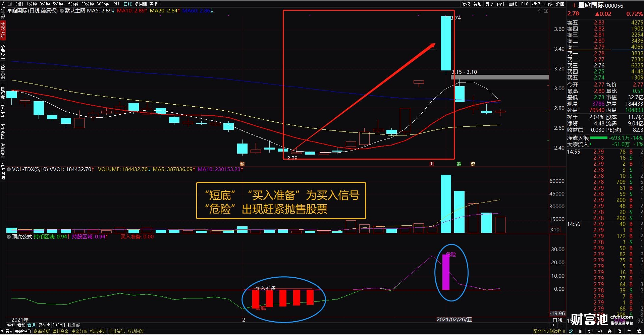Click the 模板 template tab

pyautogui.click(x=21, y=326)
